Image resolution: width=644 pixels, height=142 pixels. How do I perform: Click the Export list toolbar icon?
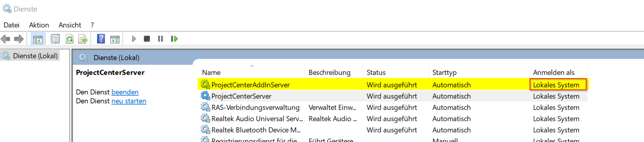tap(83, 39)
